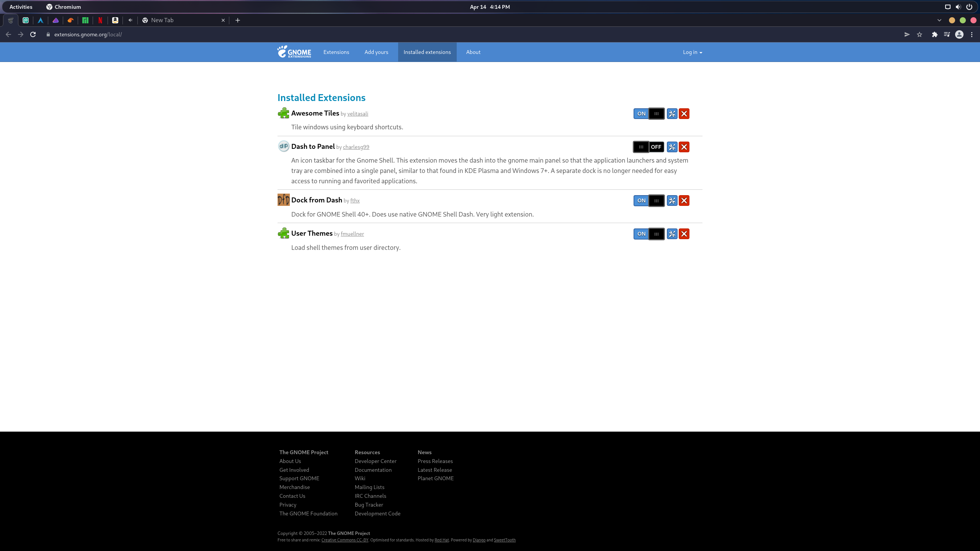This screenshot has width=980, height=551.
Task: Visit author charlesg99's profile
Action: [356, 147]
